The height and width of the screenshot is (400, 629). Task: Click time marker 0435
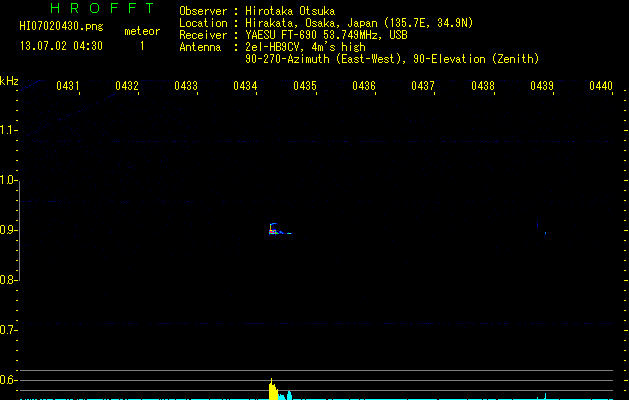[305, 86]
